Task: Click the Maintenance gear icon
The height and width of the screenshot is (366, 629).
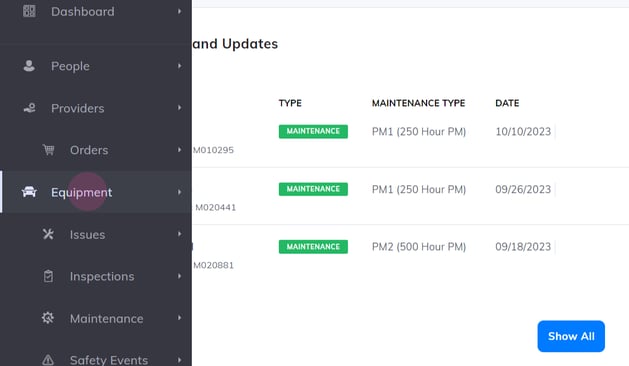Action: [48, 318]
